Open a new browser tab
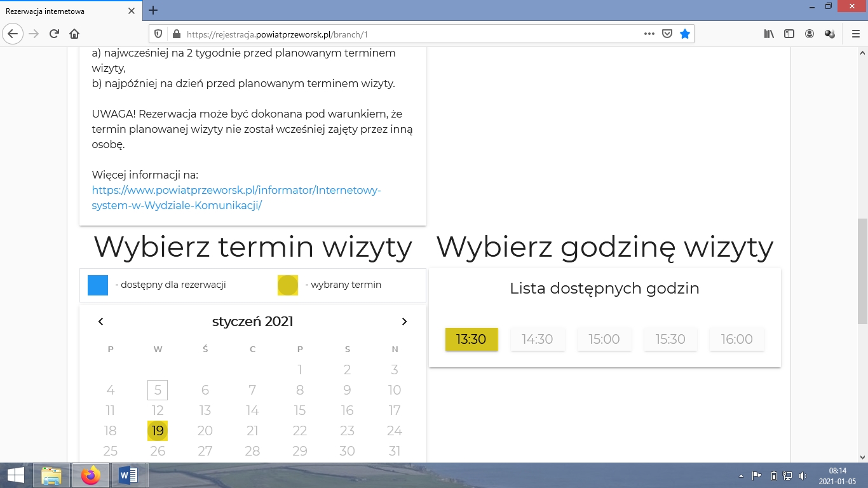Viewport: 868px width, 488px height. click(x=153, y=10)
